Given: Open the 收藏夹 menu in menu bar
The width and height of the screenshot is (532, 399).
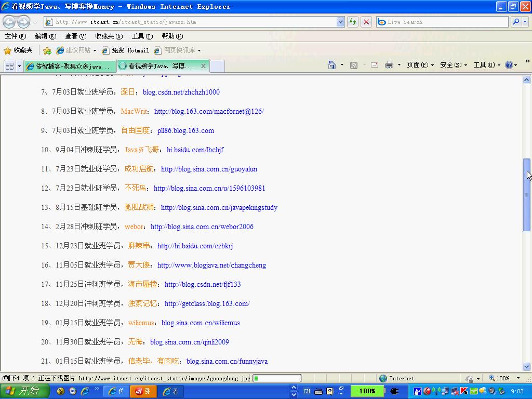Looking at the screenshot, I should click(109, 36).
